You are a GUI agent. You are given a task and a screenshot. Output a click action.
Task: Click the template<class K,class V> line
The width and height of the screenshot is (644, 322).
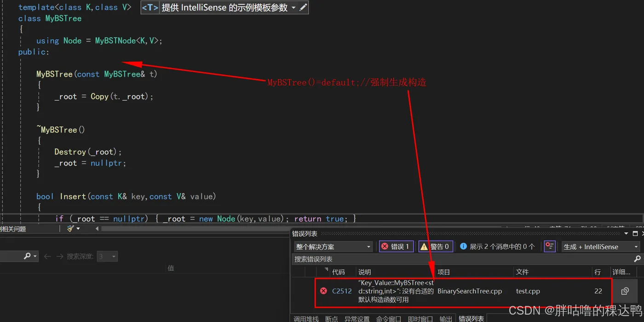[x=75, y=7]
